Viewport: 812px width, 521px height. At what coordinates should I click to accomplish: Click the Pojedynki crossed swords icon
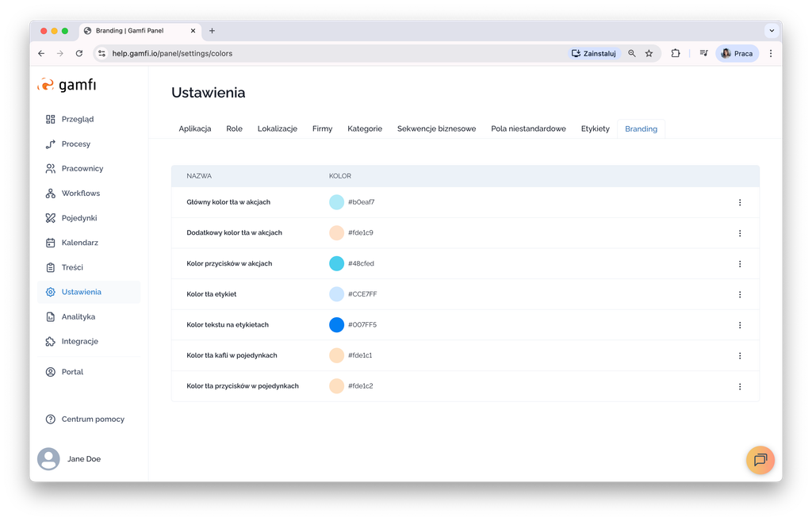[x=51, y=218]
